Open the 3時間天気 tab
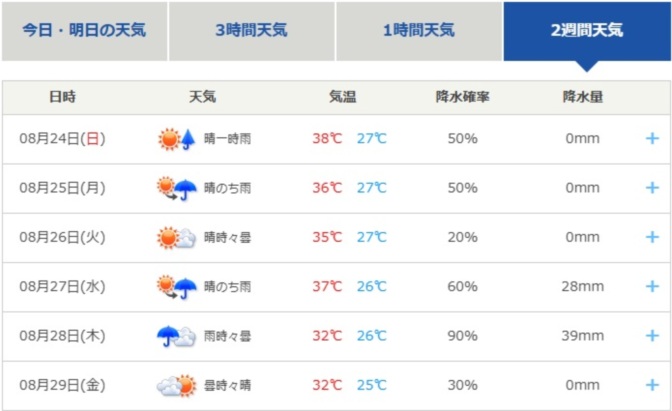The image size is (672, 411). pyautogui.click(x=252, y=31)
